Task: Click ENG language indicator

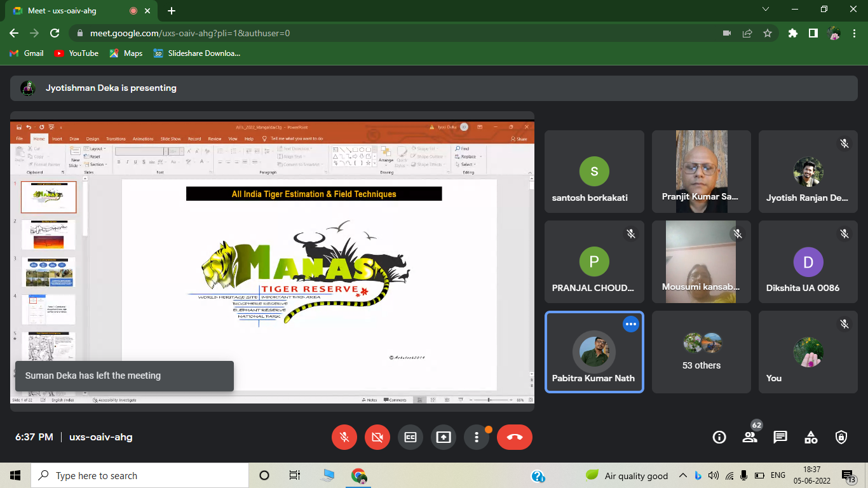Action: 778,475
